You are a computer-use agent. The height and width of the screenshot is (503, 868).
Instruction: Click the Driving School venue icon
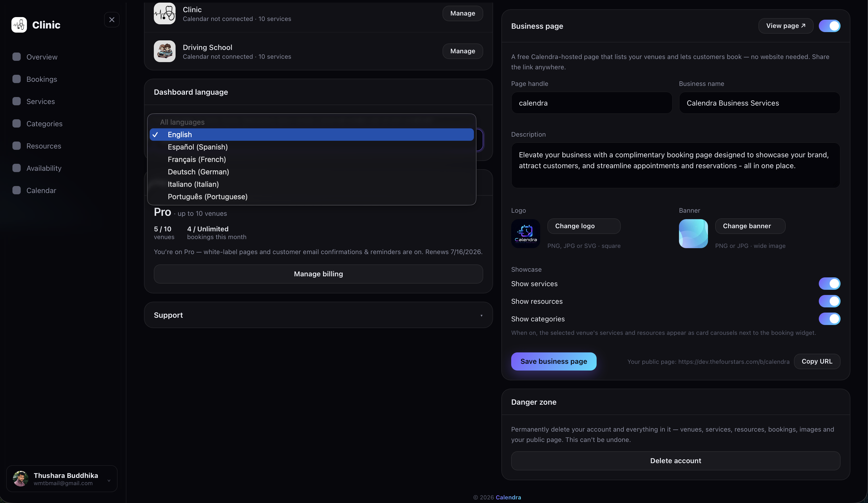coord(165,51)
